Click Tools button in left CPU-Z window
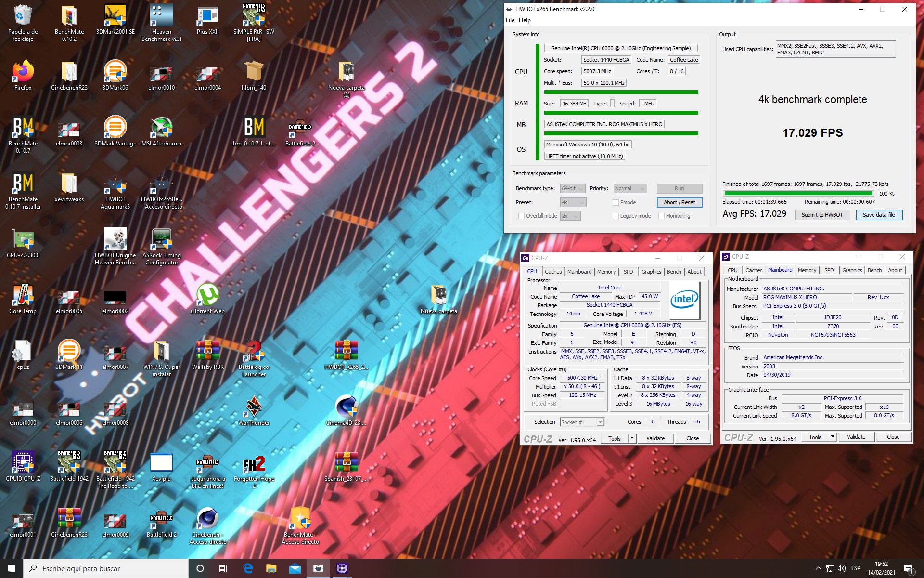924x578 pixels. tap(615, 438)
